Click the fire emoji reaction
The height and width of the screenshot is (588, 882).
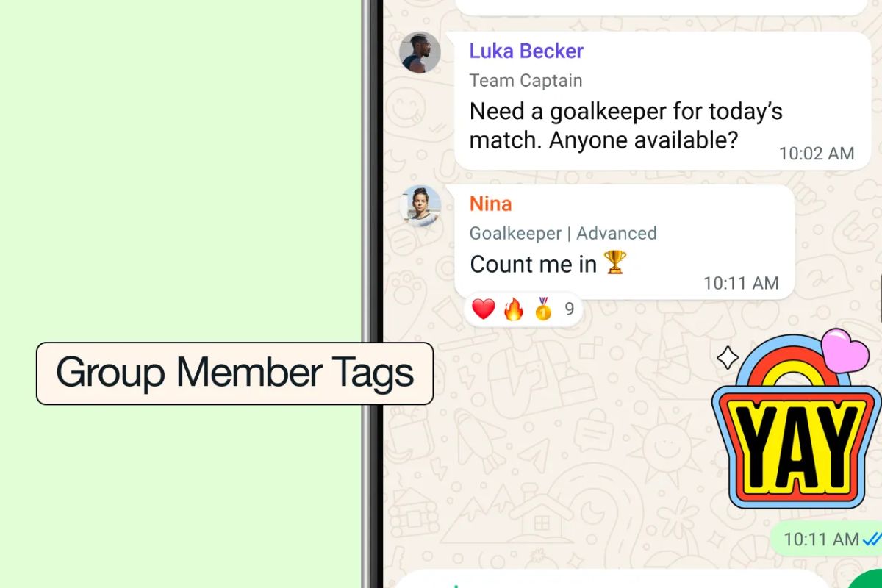pyautogui.click(x=513, y=309)
